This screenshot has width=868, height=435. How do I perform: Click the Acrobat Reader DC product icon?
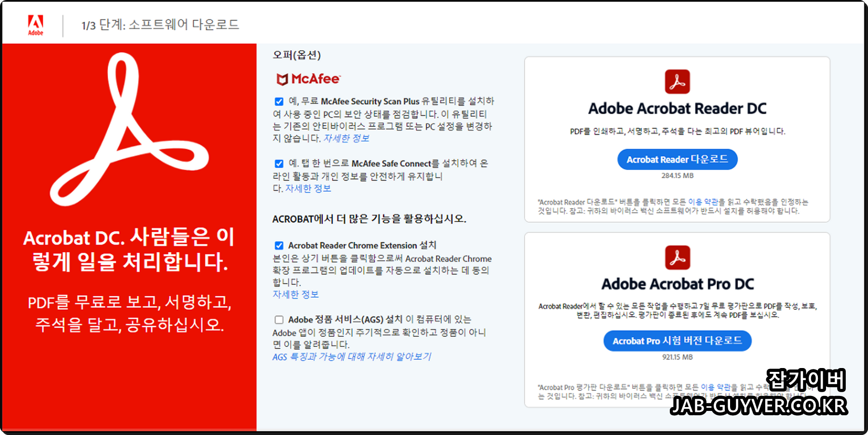[x=677, y=81]
